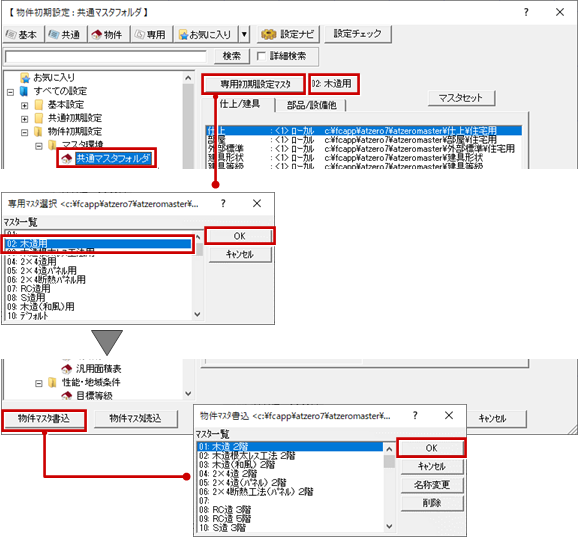The width and height of the screenshot is (578, 537).
Task: Enable the 詳細検索 checkbox
Action: [x=261, y=56]
